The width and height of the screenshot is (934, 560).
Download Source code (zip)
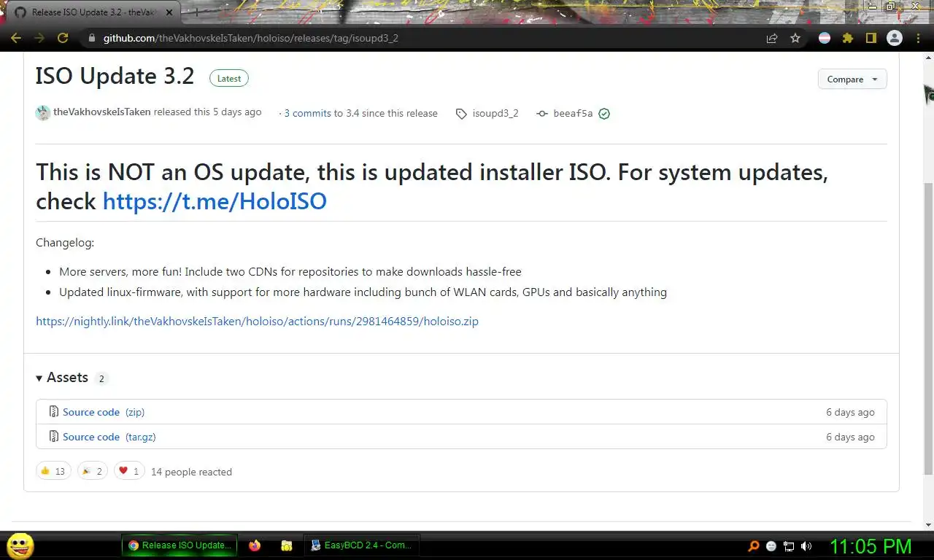(x=104, y=412)
